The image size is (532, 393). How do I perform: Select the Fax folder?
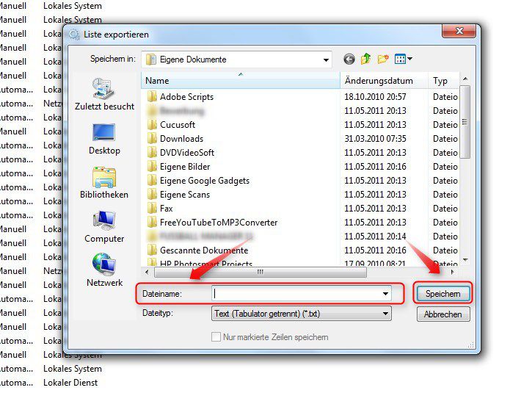(x=160, y=208)
